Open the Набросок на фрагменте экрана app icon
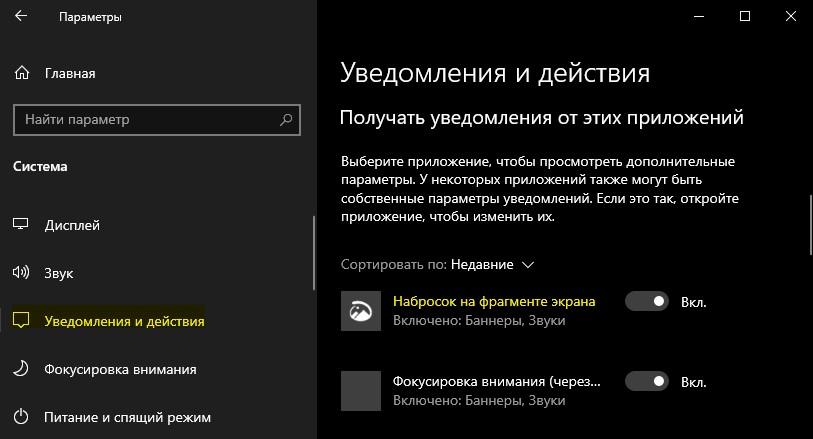Viewport: 813px width, 439px height. (x=361, y=311)
